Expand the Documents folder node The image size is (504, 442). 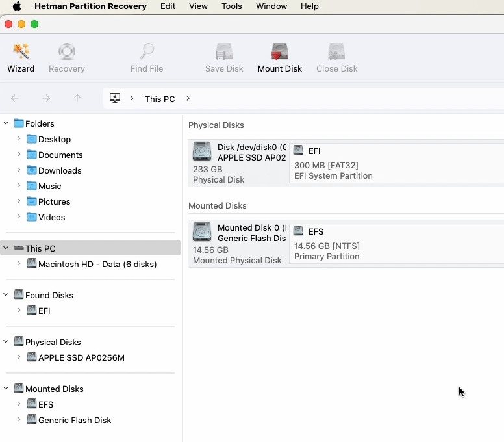click(19, 155)
